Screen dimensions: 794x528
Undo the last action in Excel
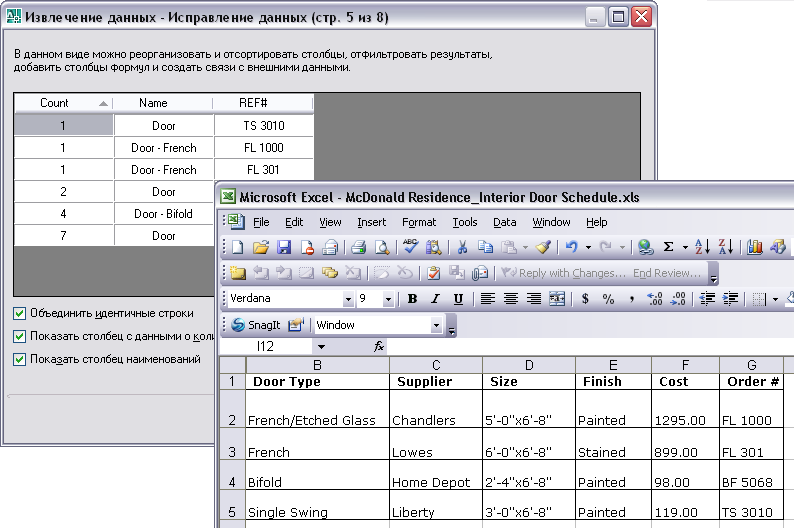click(572, 247)
